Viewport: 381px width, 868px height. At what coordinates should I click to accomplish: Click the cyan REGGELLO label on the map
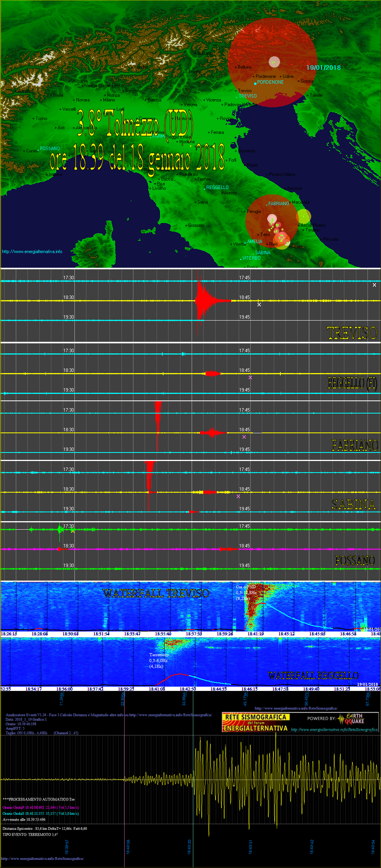tap(217, 187)
